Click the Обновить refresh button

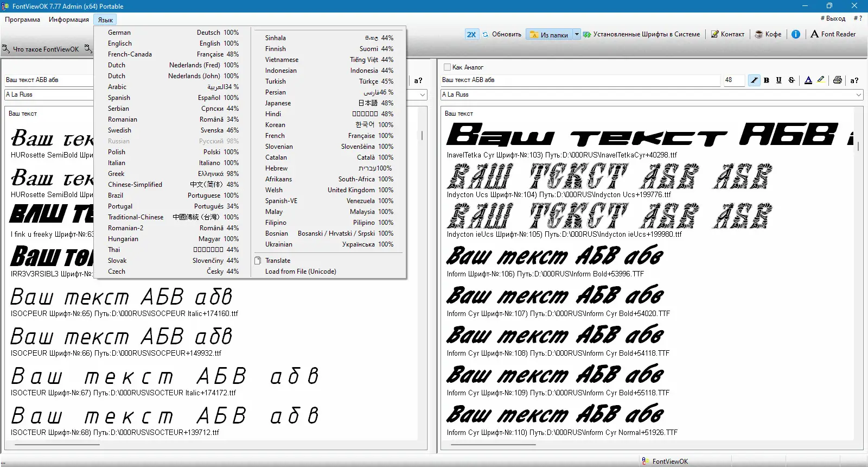(502, 34)
